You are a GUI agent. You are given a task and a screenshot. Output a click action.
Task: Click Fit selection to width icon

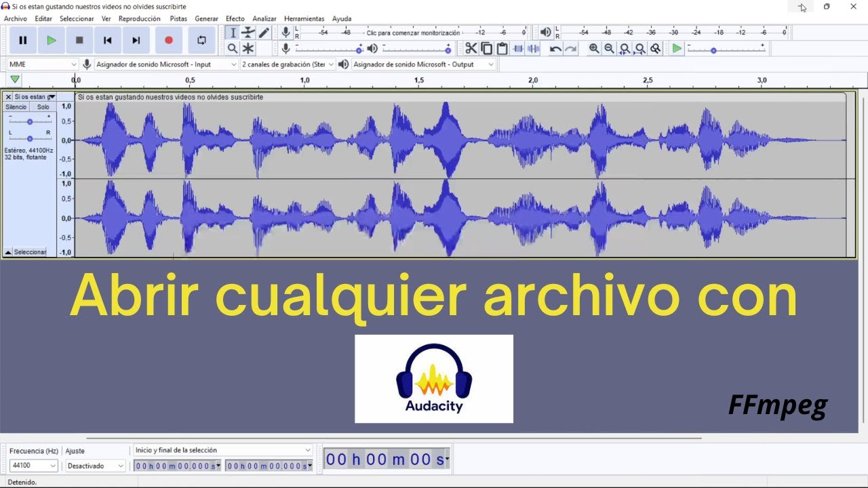(625, 48)
